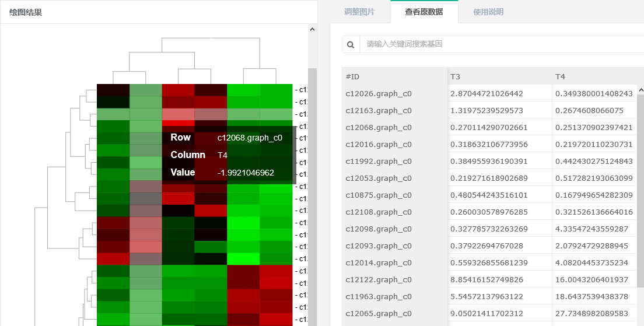This screenshot has width=644, height=326.
Task: Click data table scroll-up arrow
Action: pos(640,90)
